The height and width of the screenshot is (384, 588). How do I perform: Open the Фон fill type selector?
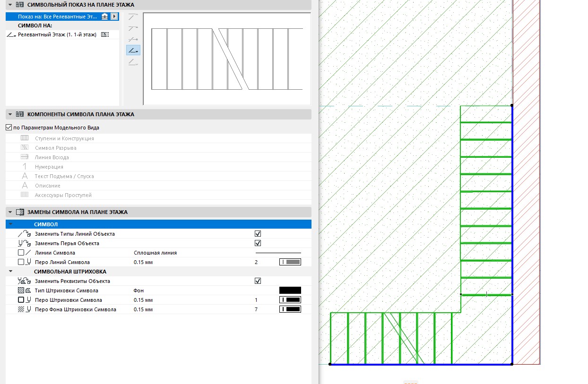tap(139, 290)
